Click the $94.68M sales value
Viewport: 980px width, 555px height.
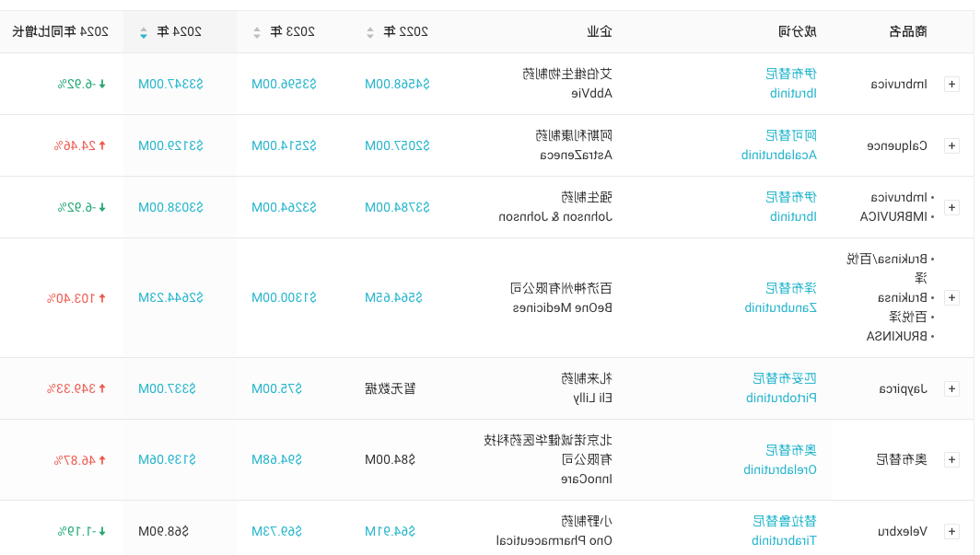tap(277, 460)
